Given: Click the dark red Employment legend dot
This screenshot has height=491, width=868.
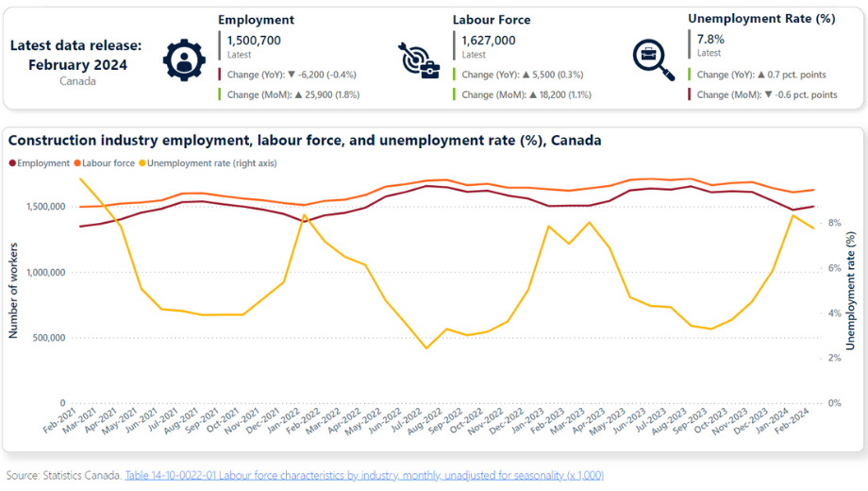Looking at the screenshot, I should point(12,163).
